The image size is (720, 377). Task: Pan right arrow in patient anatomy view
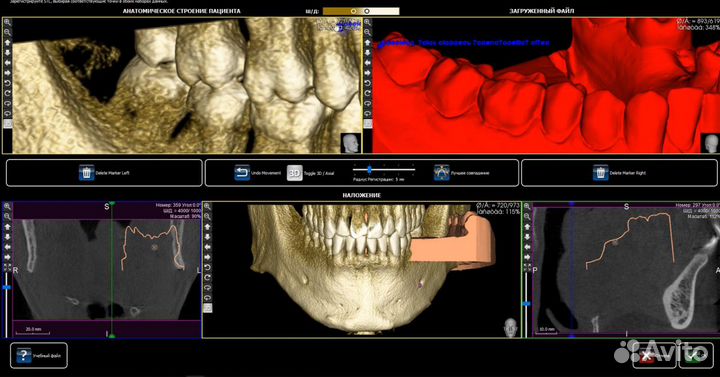(7, 73)
